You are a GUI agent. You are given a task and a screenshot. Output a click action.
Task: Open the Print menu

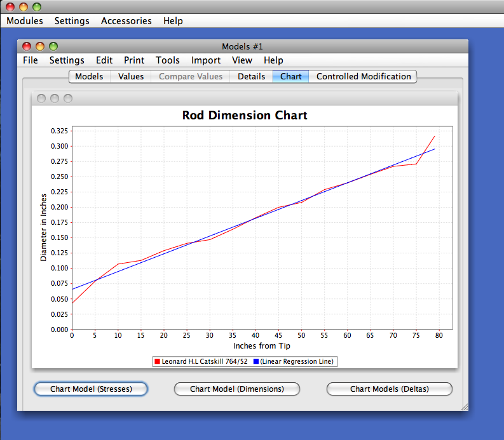(x=134, y=60)
